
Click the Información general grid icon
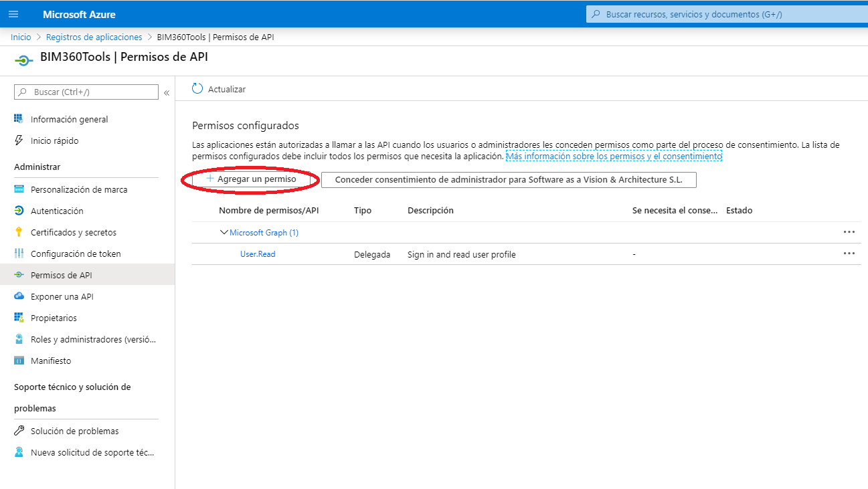[x=19, y=119]
